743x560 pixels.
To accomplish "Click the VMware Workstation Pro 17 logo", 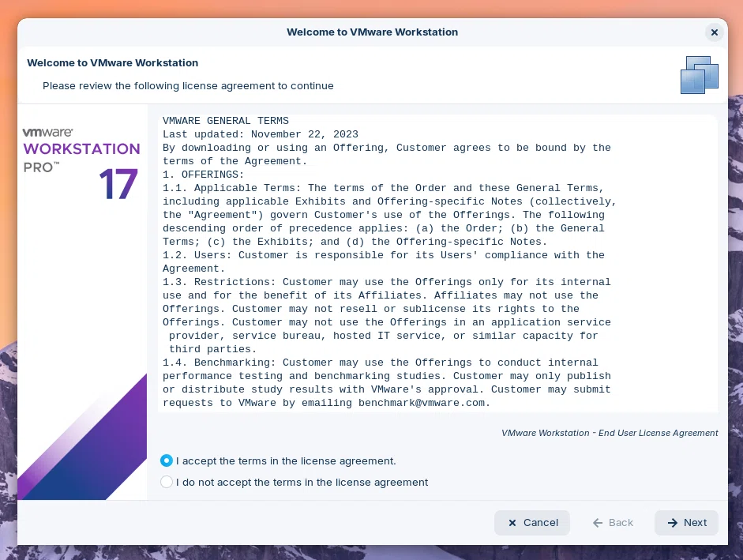I will pyautogui.click(x=81, y=163).
